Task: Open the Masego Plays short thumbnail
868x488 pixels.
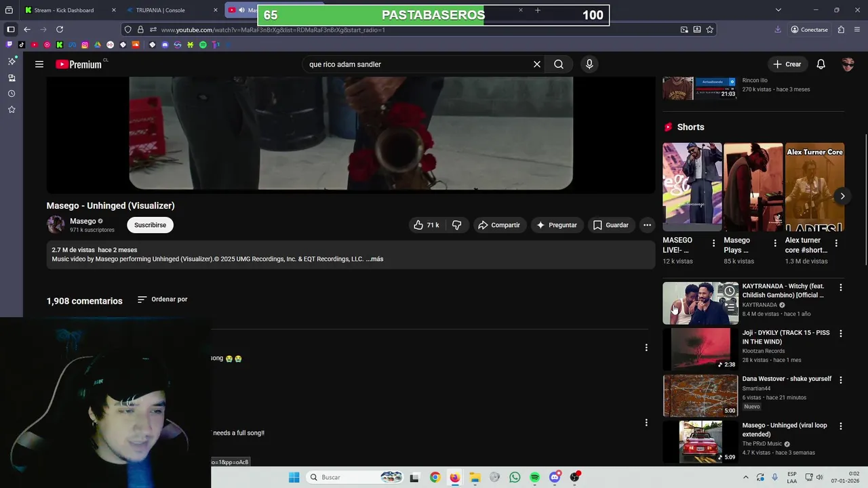Action: 753,187
